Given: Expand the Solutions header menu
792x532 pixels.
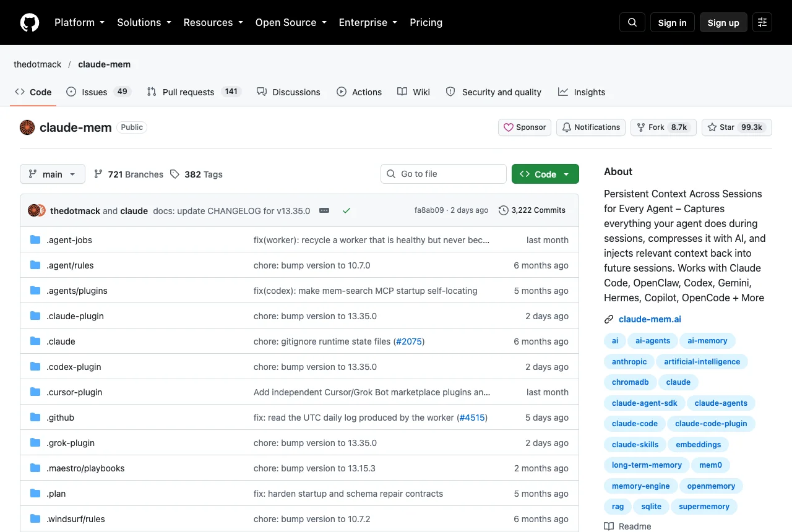Looking at the screenshot, I should [x=144, y=22].
